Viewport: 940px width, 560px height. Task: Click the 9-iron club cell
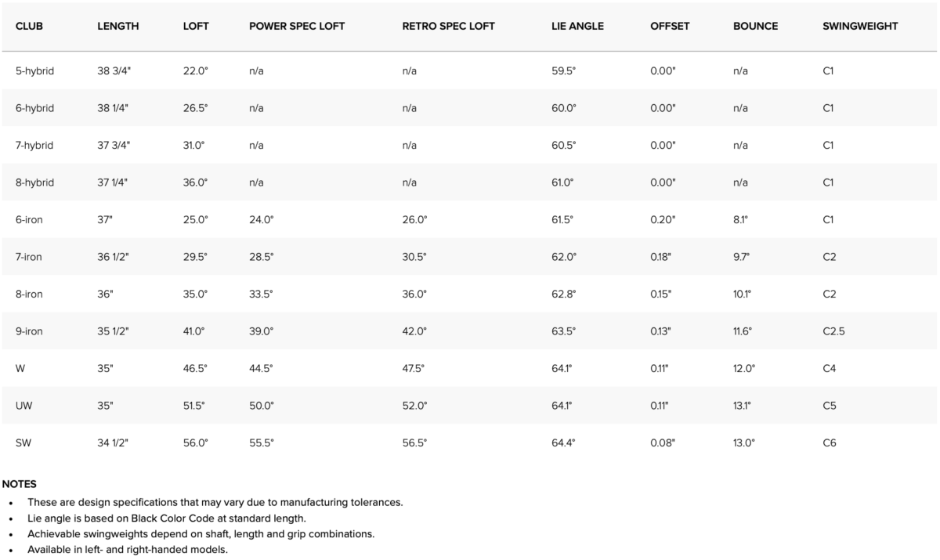[29, 331]
